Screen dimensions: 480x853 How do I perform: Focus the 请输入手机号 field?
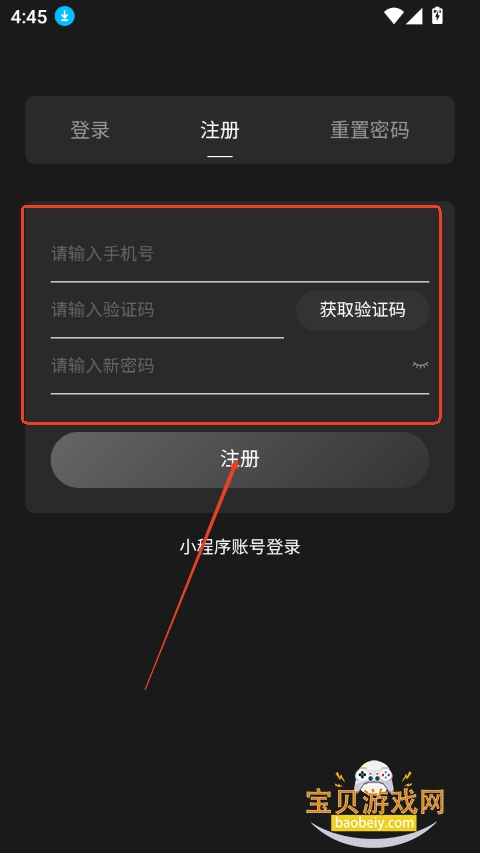240,254
